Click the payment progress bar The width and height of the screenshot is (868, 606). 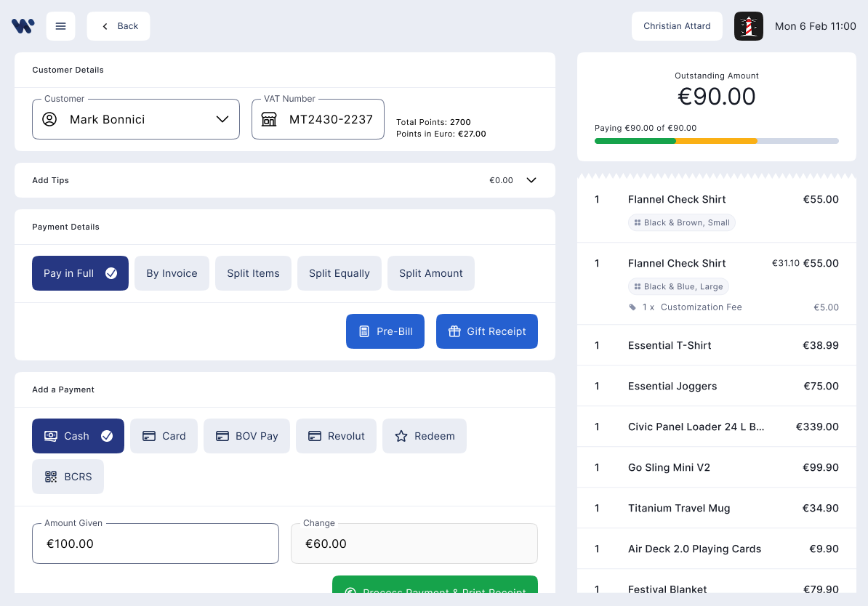click(716, 141)
